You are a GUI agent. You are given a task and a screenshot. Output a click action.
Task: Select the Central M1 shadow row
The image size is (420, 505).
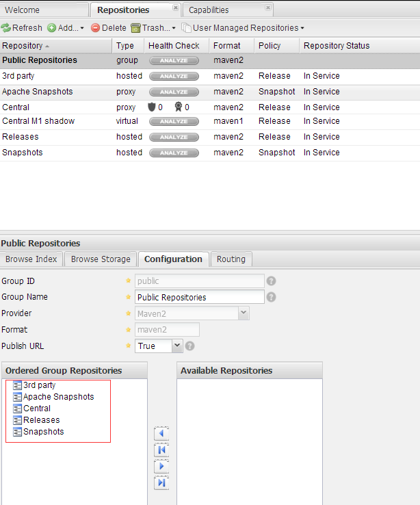[x=210, y=121]
